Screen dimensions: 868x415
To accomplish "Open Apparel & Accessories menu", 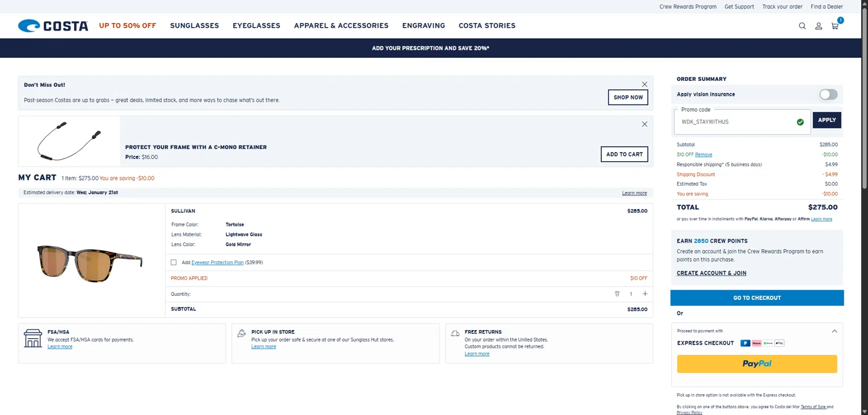I will [x=341, y=25].
